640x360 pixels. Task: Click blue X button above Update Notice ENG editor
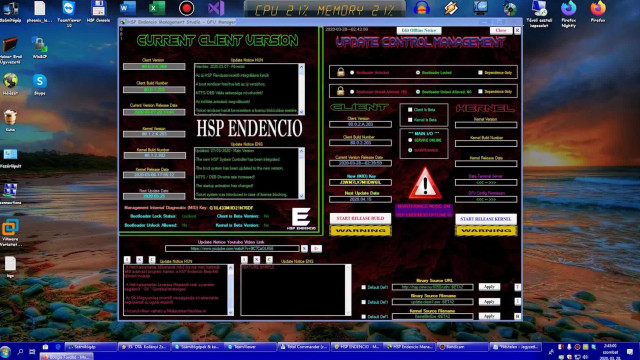(x=257, y=260)
